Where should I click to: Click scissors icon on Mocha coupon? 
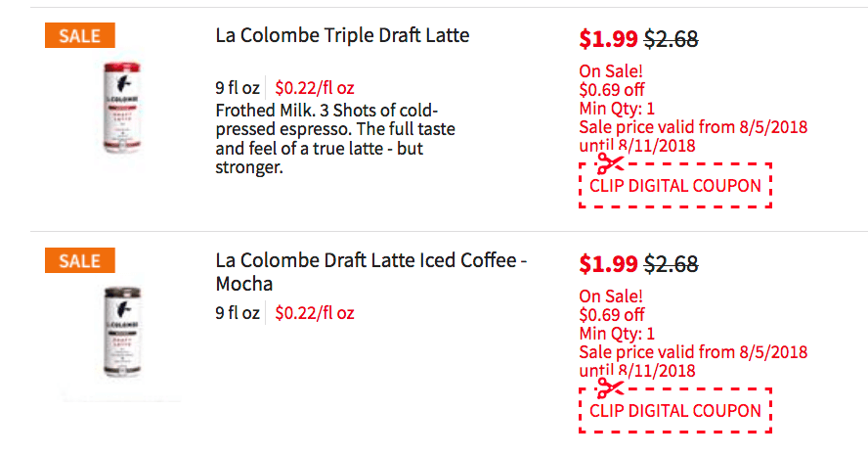click(610, 388)
